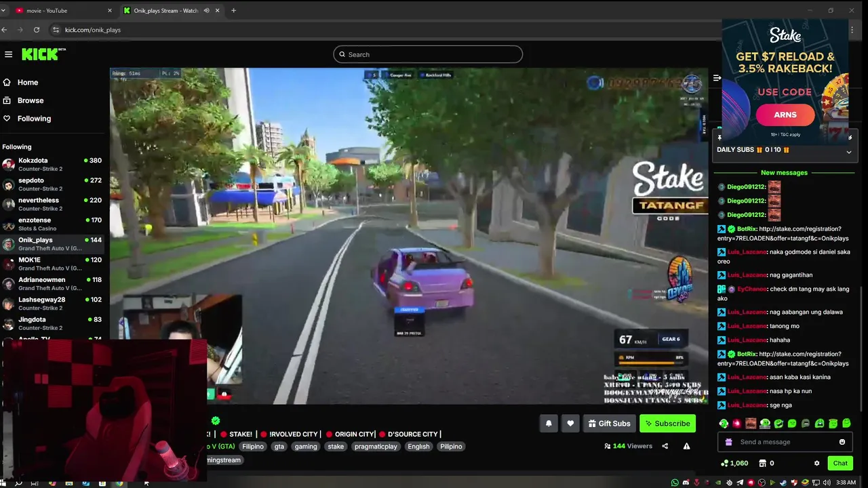This screenshot has width=868, height=488.
Task: Collapse the chat panel with arrow icon
Action: (717, 78)
